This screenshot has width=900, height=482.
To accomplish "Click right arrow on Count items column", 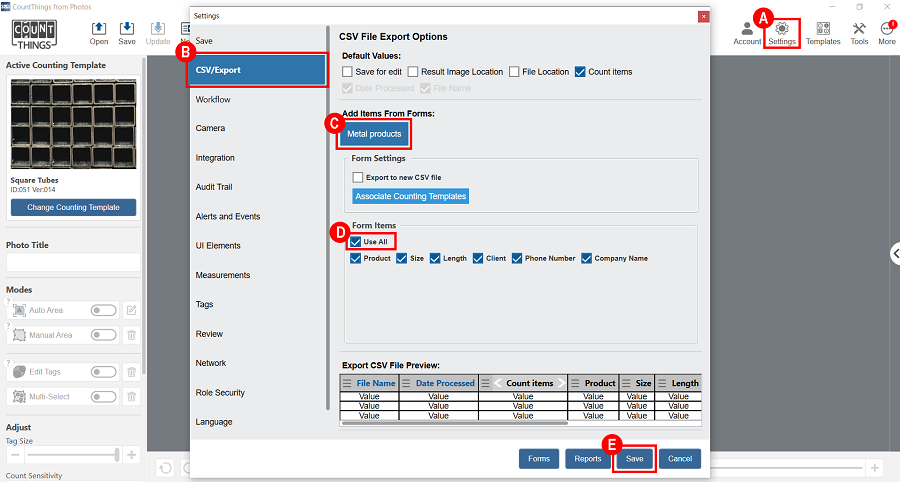I will [562, 383].
